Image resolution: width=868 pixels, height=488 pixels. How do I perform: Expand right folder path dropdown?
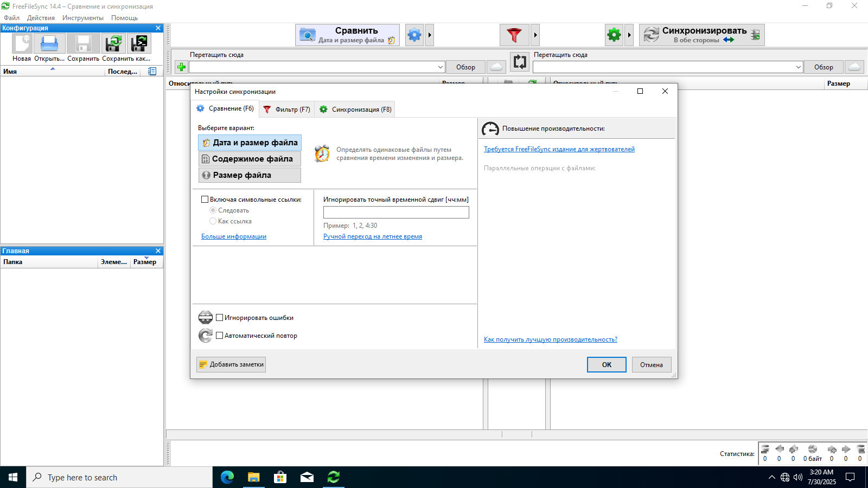click(798, 67)
